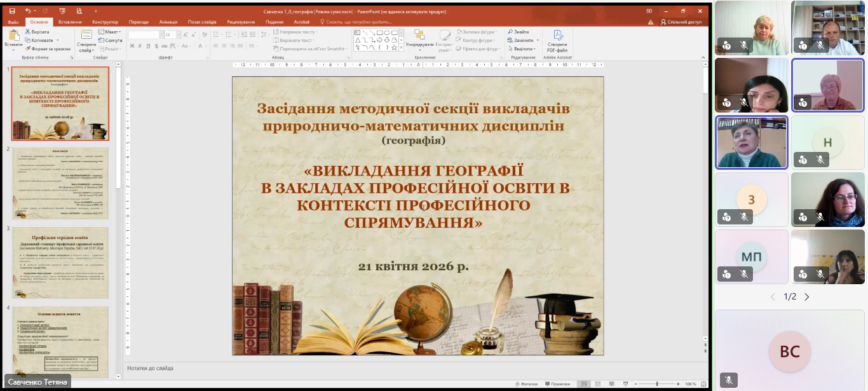The height and width of the screenshot is (391, 868).
Task: Toggle Normal view button in status bar
Action: pyautogui.click(x=584, y=384)
